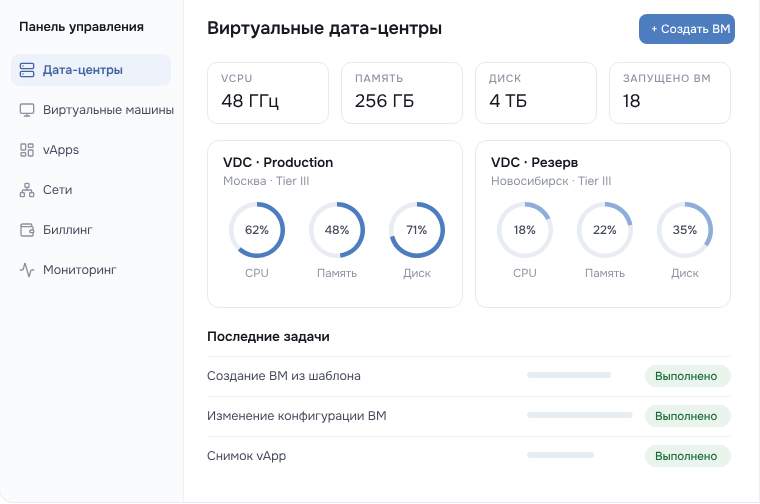This screenshot has height=504, width=760.
Task: Click Выполнено badge for Создание ВМ из шаблона
Action: [x=687, y=376]
